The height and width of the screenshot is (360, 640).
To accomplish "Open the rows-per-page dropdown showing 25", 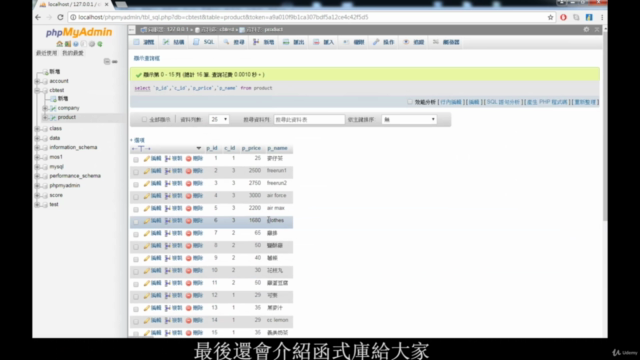I will point(219,119).
